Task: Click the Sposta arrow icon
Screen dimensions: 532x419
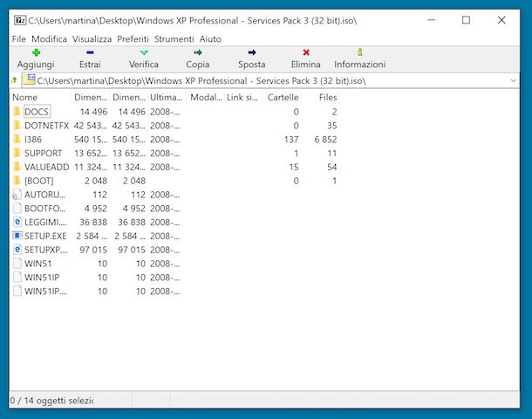Action: click(x=252, y=52)
